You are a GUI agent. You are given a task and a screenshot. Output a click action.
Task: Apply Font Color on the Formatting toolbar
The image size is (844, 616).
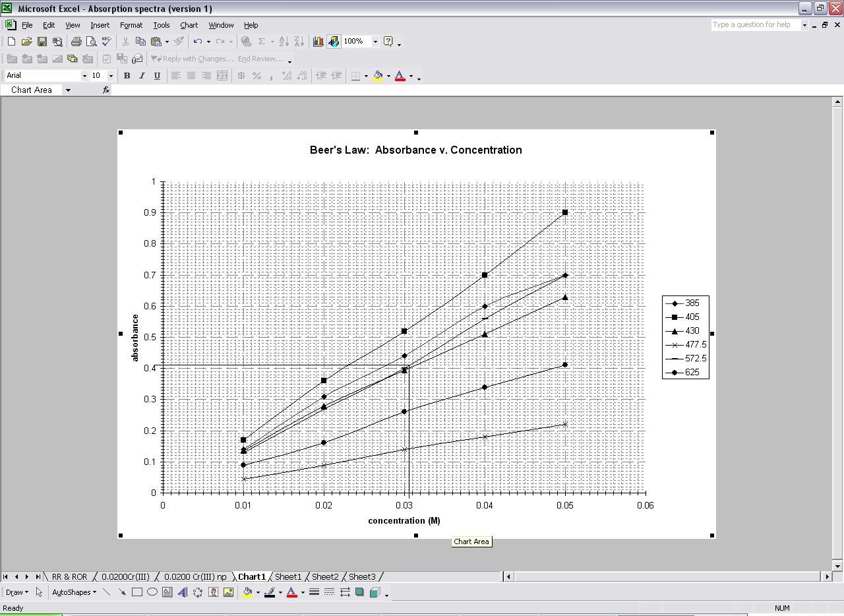[400, 76]
